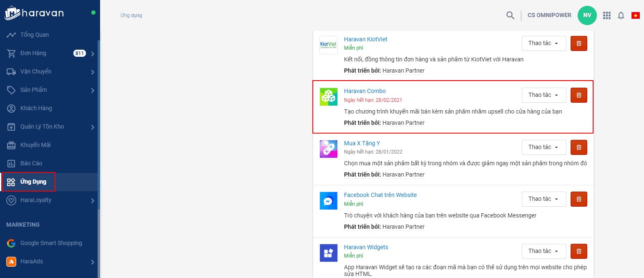Expand the Vận Chuyển submenu chevron
This screenshot has height=278, width=644.
(93, 72)
